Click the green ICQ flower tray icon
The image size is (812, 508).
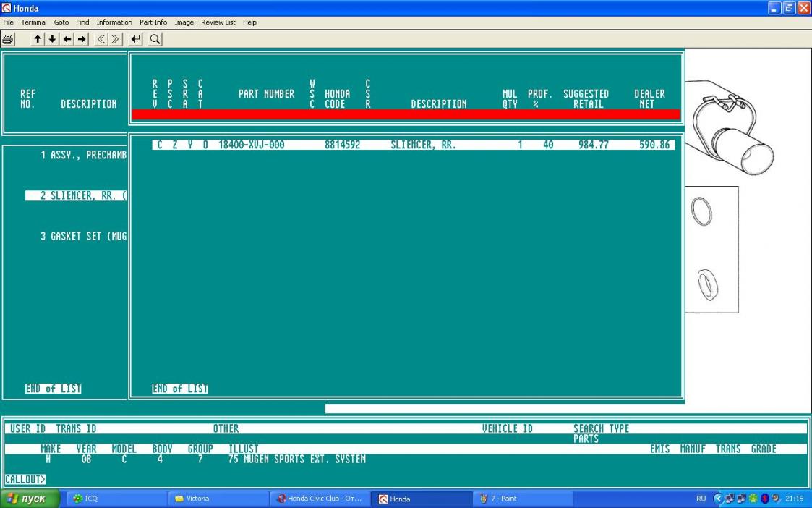pos(753,499)
